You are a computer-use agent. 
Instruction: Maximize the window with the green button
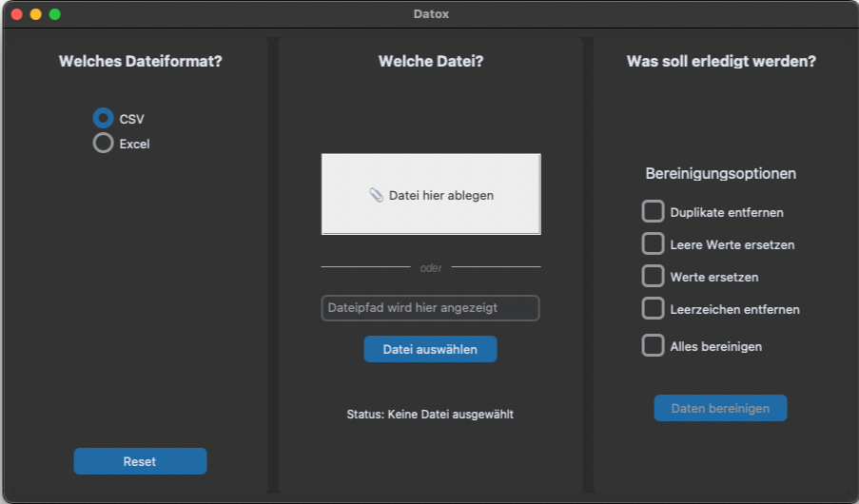coord(55,14)
